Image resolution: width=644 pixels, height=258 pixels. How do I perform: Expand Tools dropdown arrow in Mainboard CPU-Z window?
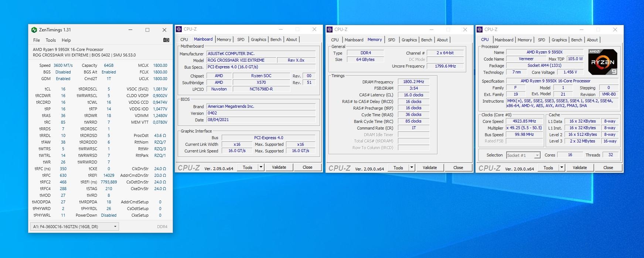click(261, 167)
